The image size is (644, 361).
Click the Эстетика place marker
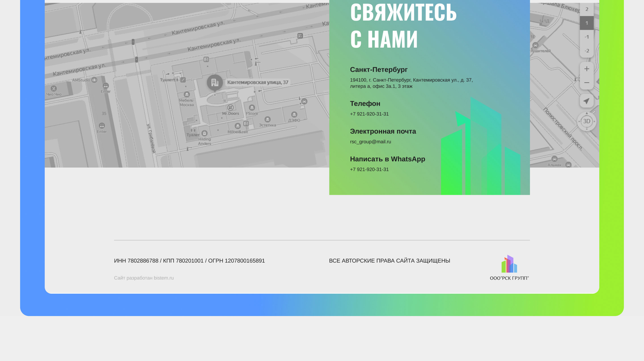click(267, 119)
